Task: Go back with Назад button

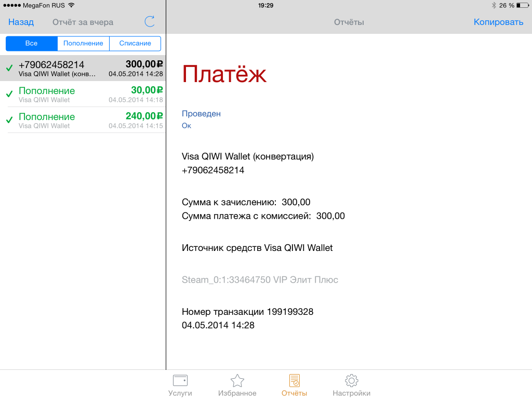Action: tap(21, 22)
